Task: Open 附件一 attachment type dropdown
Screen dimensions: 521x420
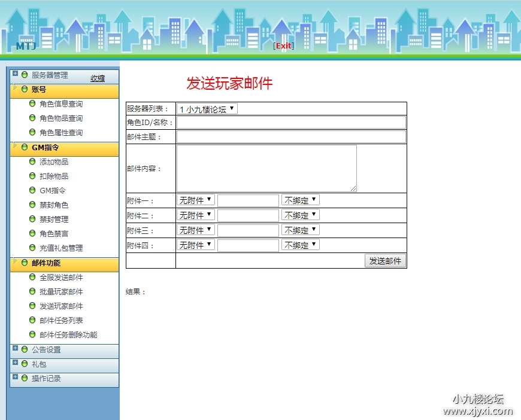Action: coord(195,200)
